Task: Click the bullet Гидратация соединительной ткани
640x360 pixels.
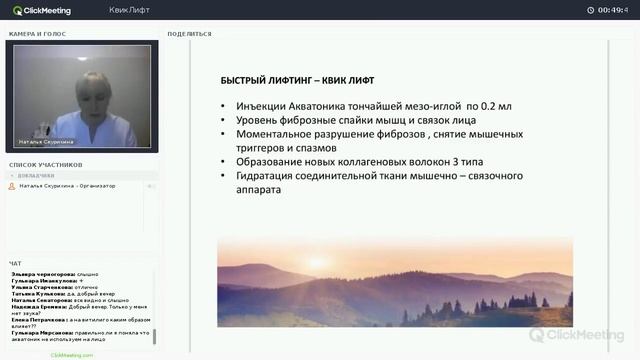Action: [x=380, y=182]
